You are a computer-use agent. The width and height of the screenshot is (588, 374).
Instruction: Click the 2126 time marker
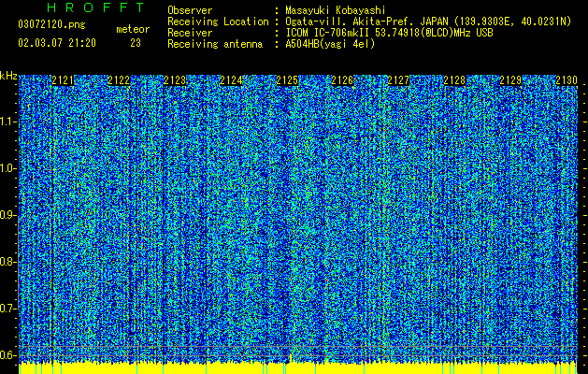click(343, 80)
